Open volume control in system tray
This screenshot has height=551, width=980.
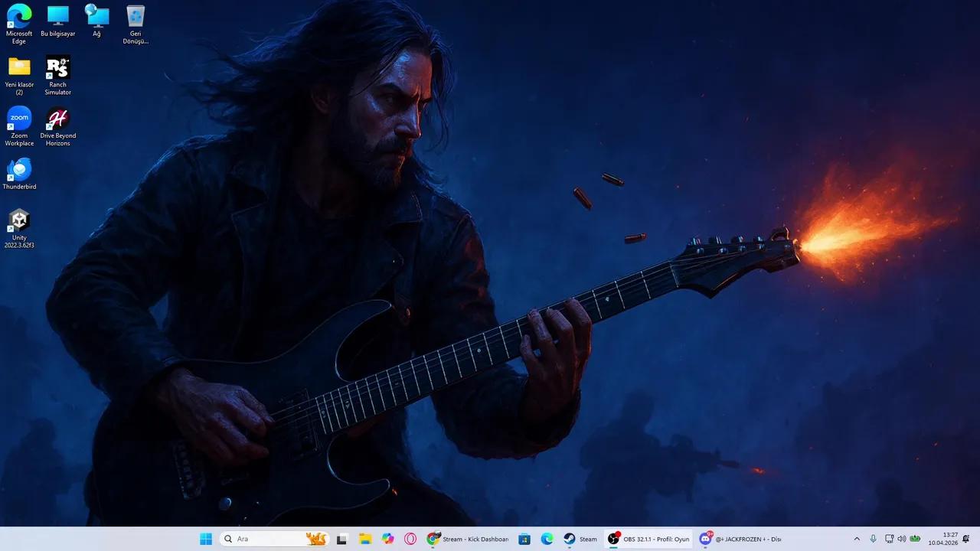pyautogui.click(x=901, y=539)
